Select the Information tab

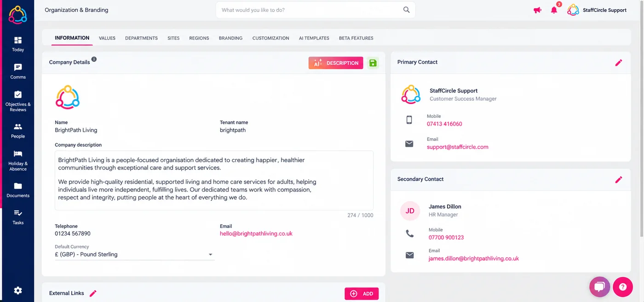72,38
